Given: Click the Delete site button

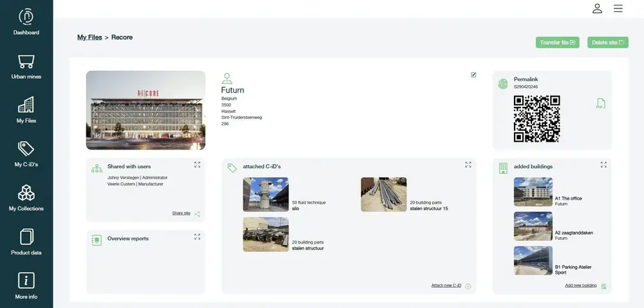Looking at the screenshot, I should pos(608,43).
